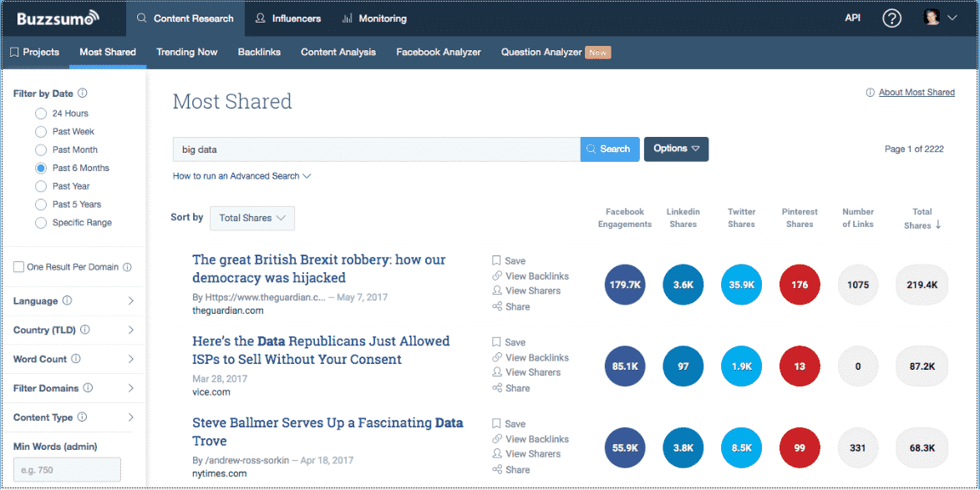Click the Buzzsumo logo
This screenshot has width=980, height=490.
(x=58, y=18)
